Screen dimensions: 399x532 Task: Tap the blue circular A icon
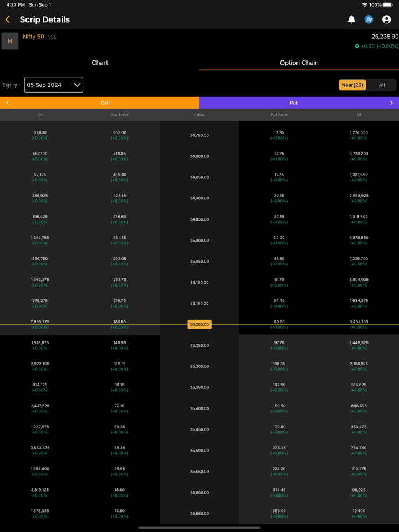(x=369, y=19)
